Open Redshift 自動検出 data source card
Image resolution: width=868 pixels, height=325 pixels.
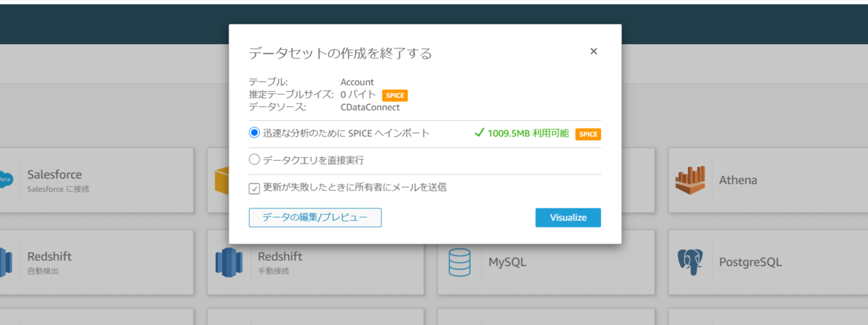(96, 262)
